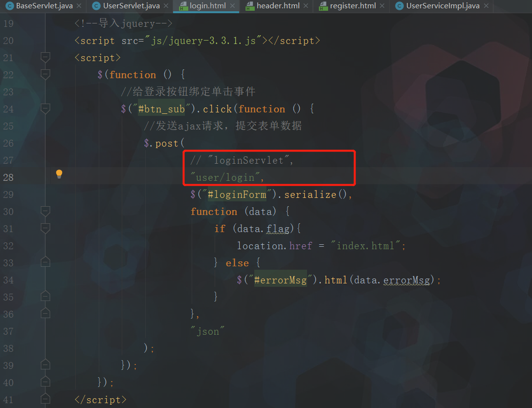
Task: Close the BaseServlet.java tab
Action: pyautogui.click(x=79, y=6)
